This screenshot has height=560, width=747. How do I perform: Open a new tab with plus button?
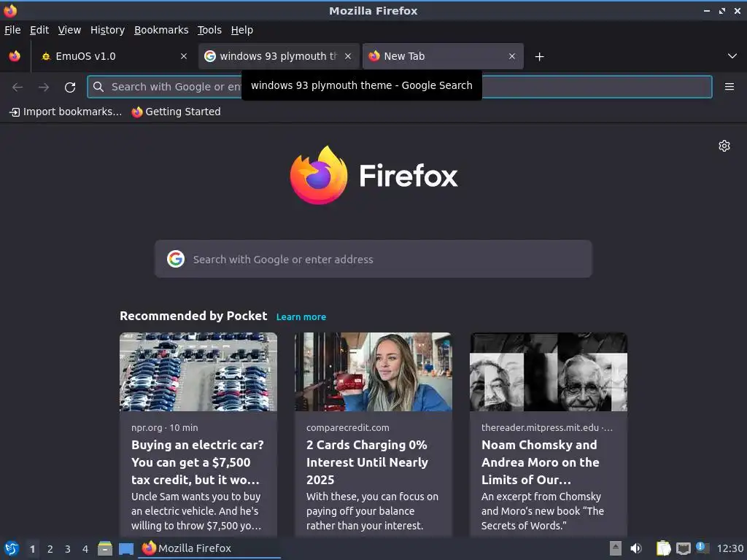539,57
